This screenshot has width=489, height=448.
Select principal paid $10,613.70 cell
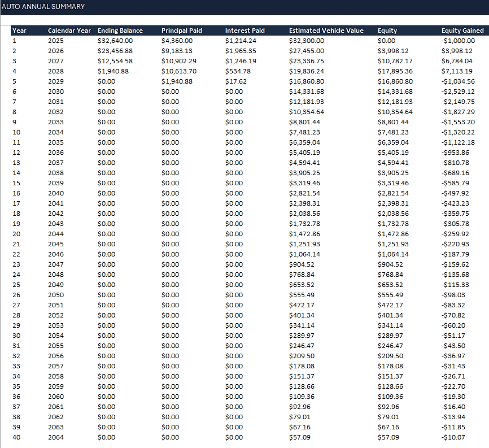(179, 71)
